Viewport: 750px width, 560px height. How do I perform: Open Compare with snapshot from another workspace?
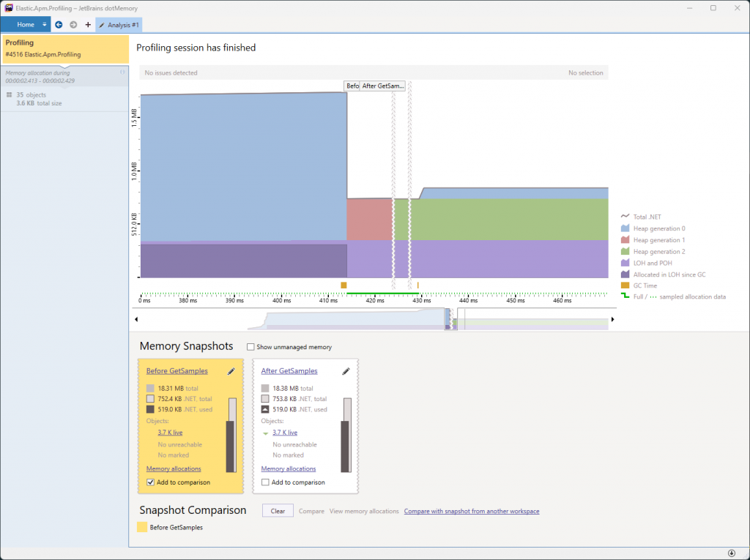click(x=471, y=511)
